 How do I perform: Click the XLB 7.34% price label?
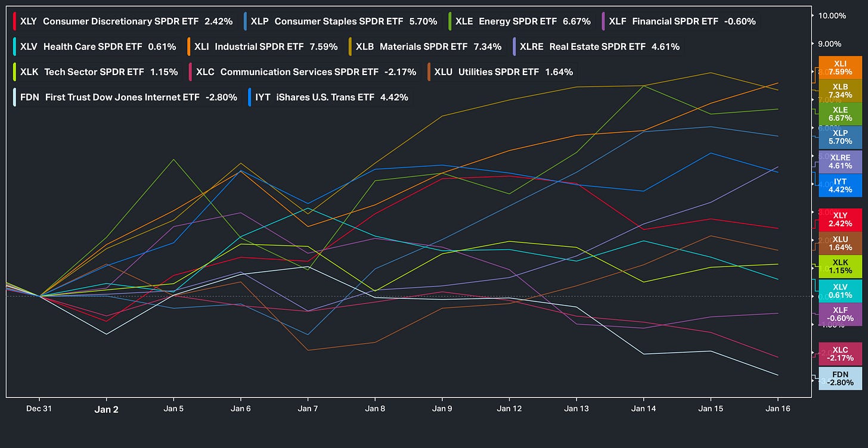point(840,91)
